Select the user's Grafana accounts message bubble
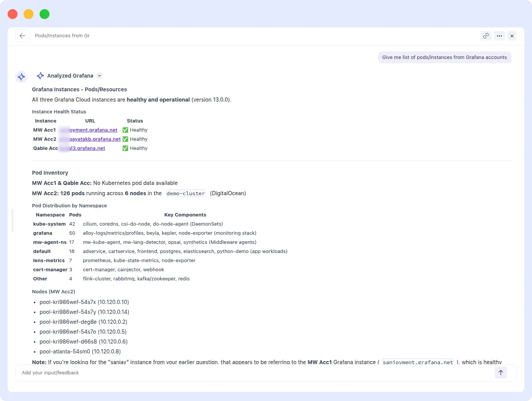532x401 pixels. tap(444, 57)
